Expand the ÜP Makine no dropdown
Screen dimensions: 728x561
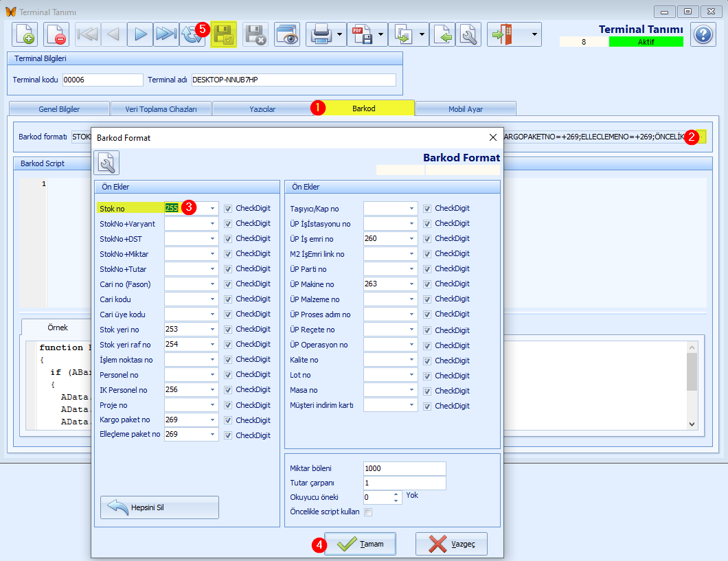click(412, 284)
